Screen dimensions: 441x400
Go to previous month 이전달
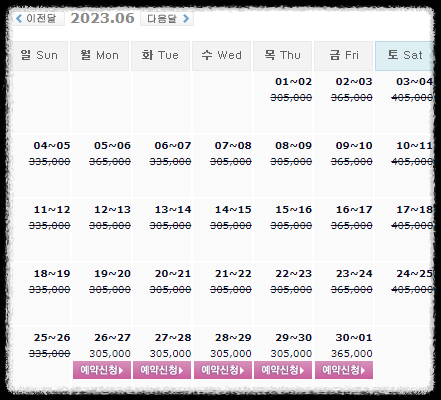[38, 18]
